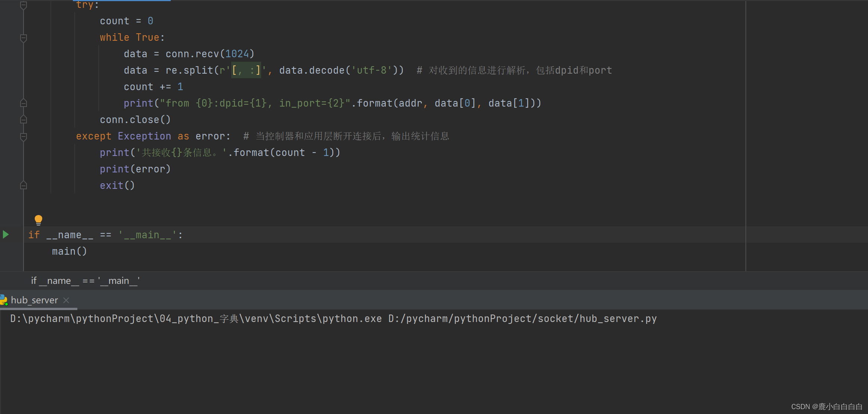Collapse the while True fold marker
The height and width of the screenshot is (414, 868).
click(23, 38)
